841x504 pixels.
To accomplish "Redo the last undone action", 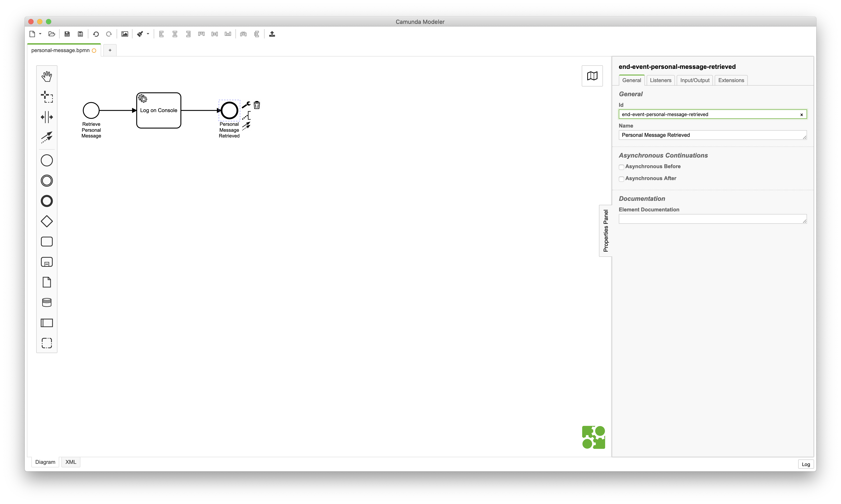I will 109,34.
